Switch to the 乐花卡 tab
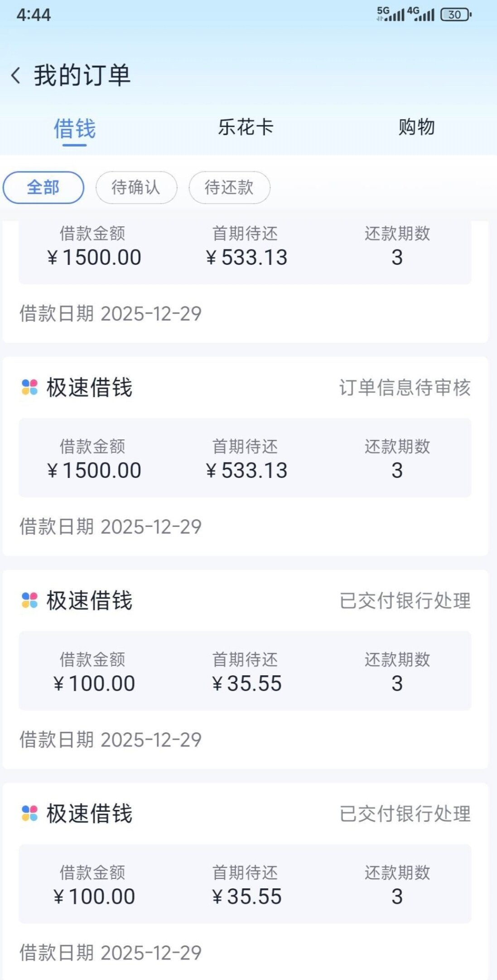Screen dimensions: 497x980 coord(246,127)
